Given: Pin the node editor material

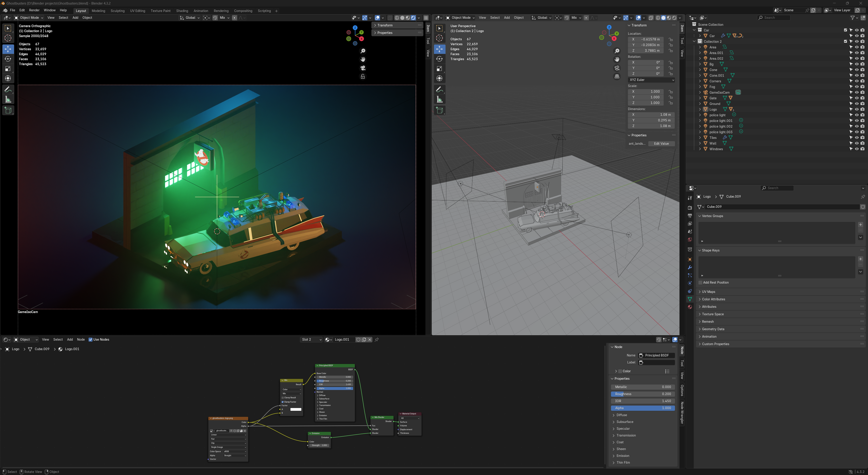Looking at the screenshot, I should (x=377, y=340).
